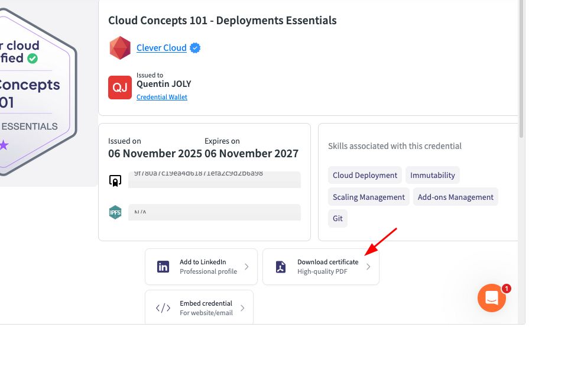Click the QJ avatar icon
The width and height of the screenshot is (584, 392).
120,88
